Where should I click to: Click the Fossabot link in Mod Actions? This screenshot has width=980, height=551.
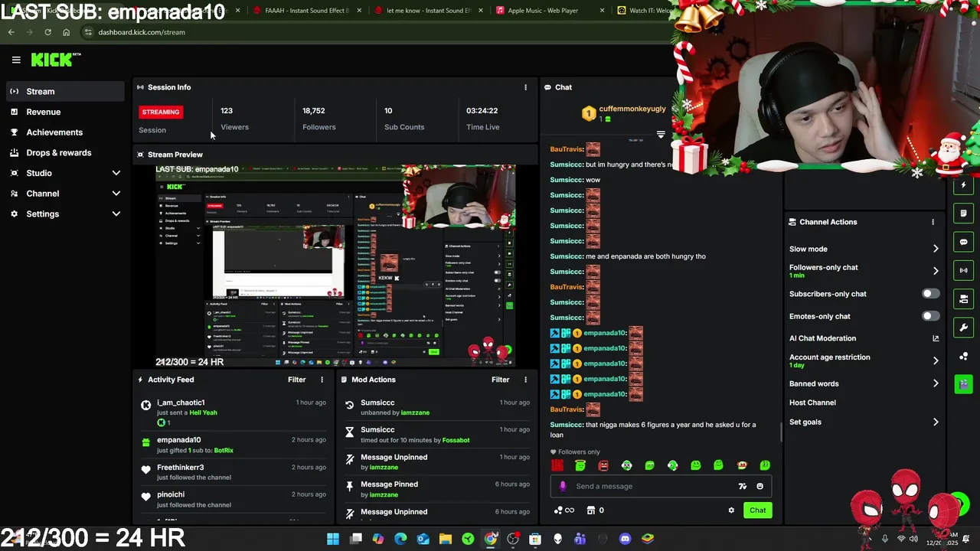(456, 440)
